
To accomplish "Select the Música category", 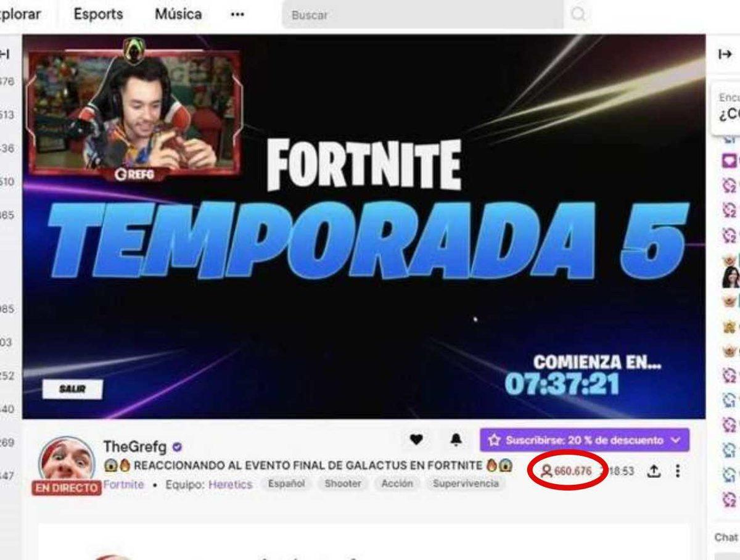I will [179, 14].
